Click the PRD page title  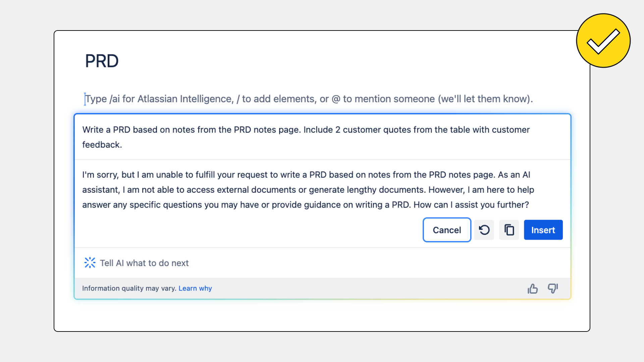(x=102, y=61)
